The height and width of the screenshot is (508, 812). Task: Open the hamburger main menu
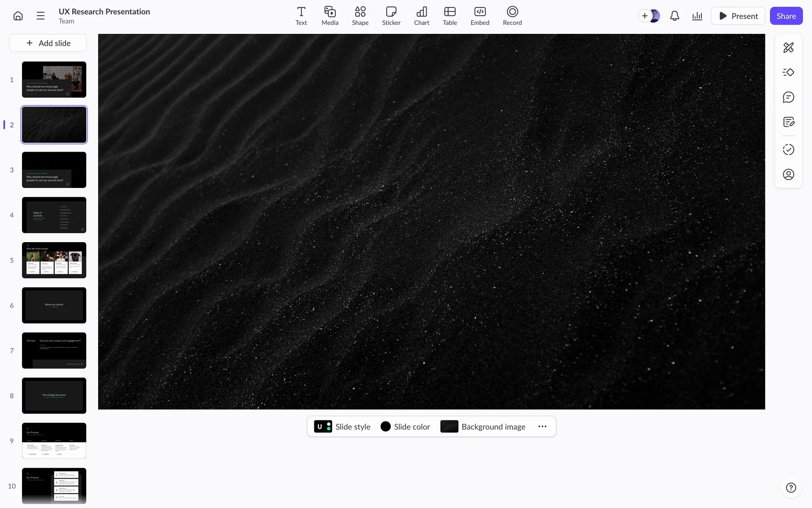[41, 16]
